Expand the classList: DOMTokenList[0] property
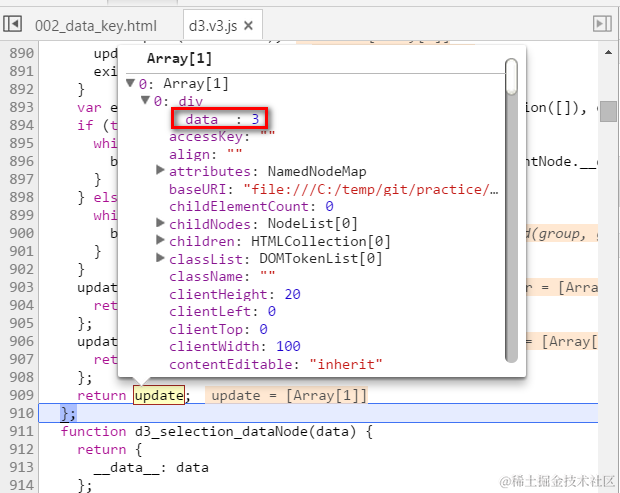The height and width of the screenshot is (493, 620). [160, 258]
